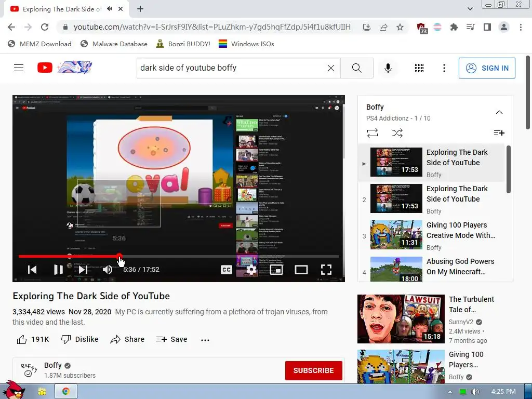Share this page from address bar
Screen dimensions: 532x399
383,27
